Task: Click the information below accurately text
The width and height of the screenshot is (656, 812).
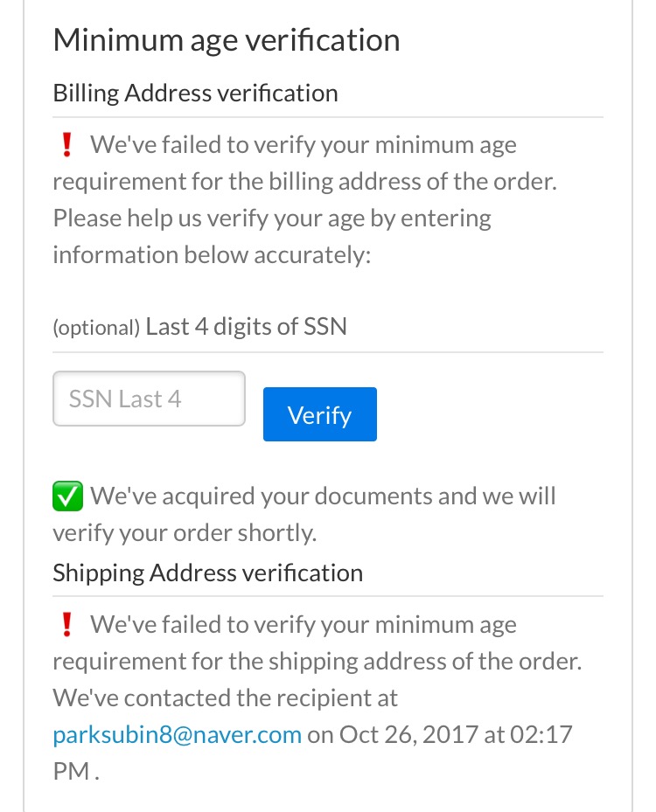Action: pyautogui.click(x=212, y=255)
